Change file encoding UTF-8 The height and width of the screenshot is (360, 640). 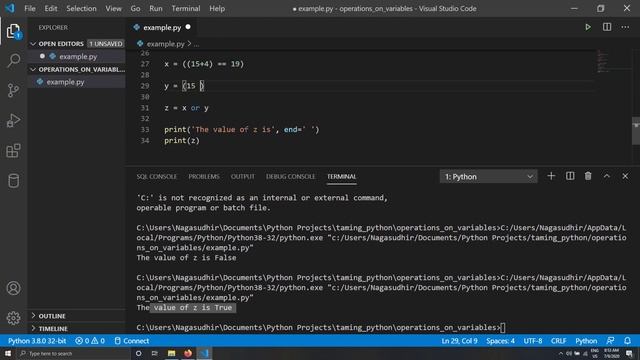(533, 341)
